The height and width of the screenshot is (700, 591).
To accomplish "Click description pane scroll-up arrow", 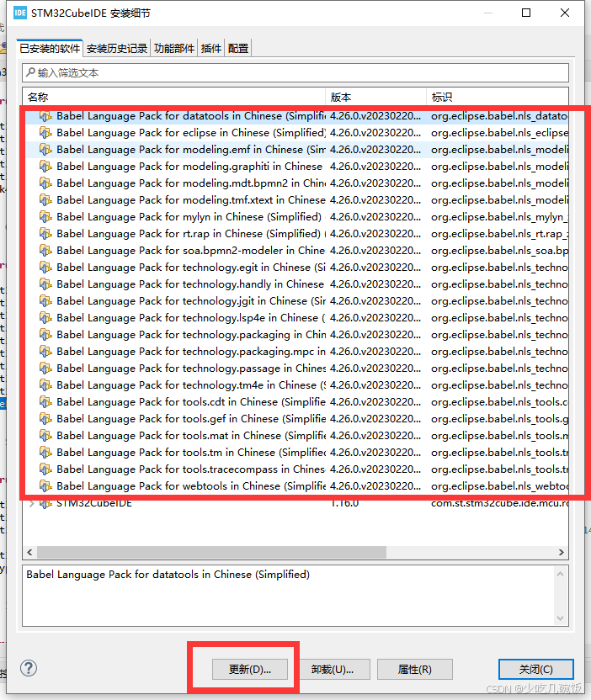I will [560, 574].
